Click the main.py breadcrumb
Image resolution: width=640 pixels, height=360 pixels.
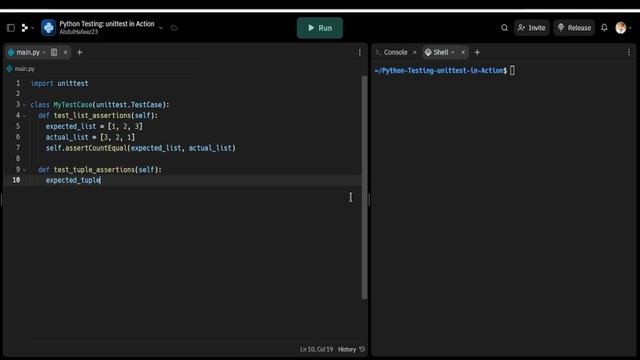24,69
